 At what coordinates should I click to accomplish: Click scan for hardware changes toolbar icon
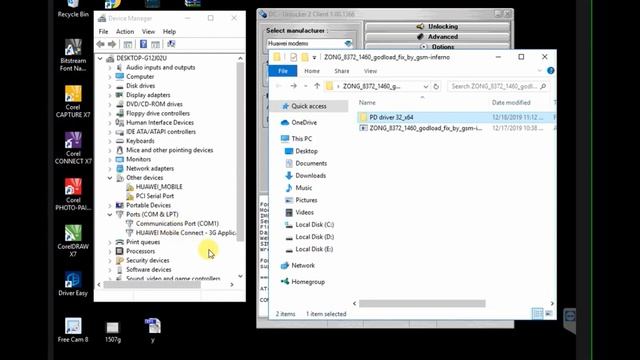coord(171,44)
